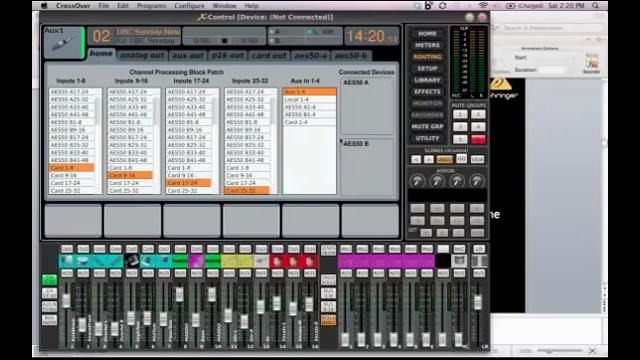The width and height of the screenshot is (640, 360).
Task: Select Local 1-4 in the Aux In 1-4 list
Action: coord(309,100)
